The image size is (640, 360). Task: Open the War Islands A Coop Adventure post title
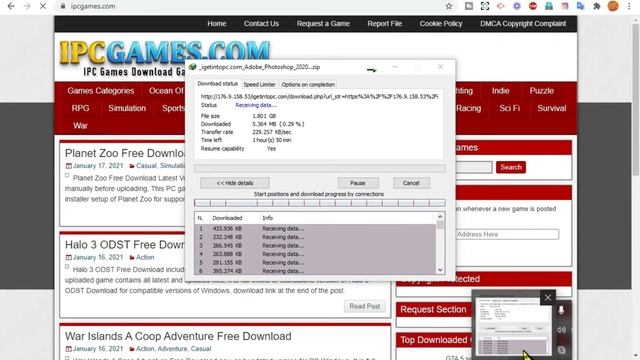point(178,336)
